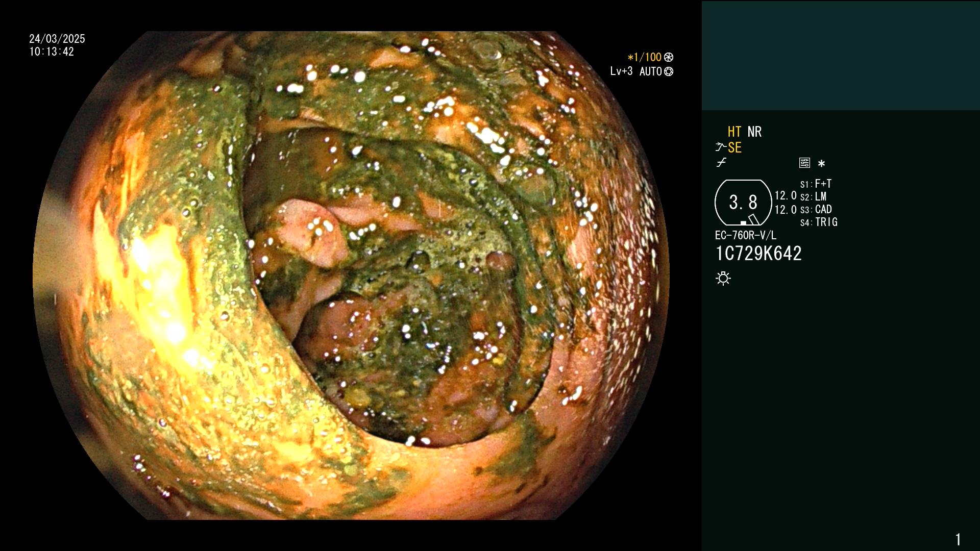Select the NR indicator

[x=754, y=132]
